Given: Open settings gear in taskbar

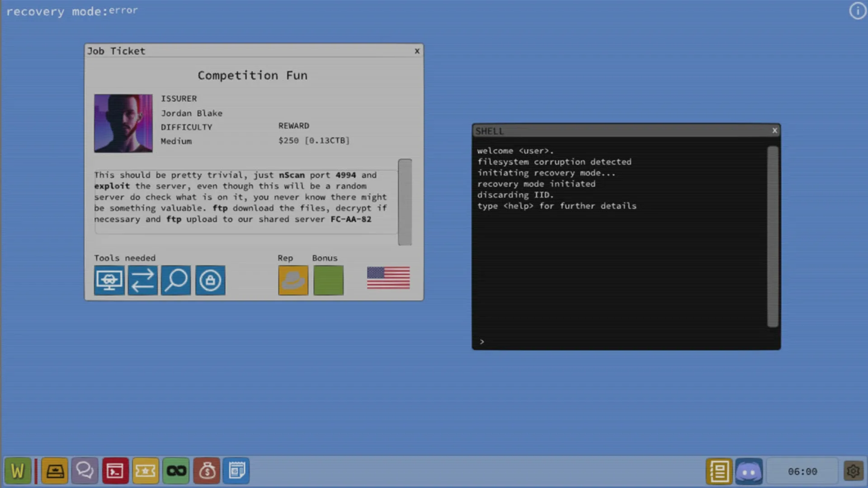Looking at the screenshot, I should (853, 471).
